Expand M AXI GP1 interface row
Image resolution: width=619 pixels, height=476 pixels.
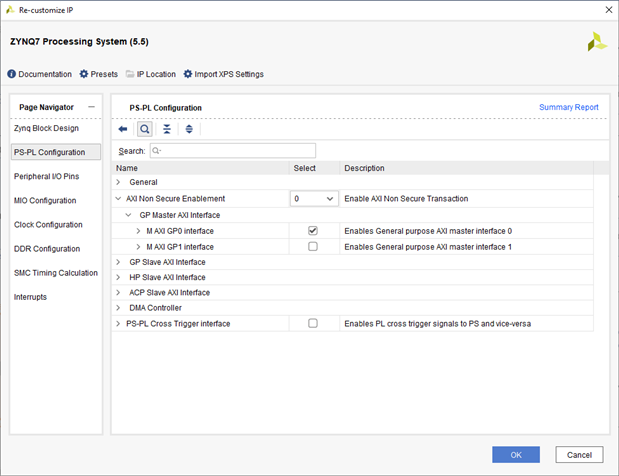tap(138, 247)
